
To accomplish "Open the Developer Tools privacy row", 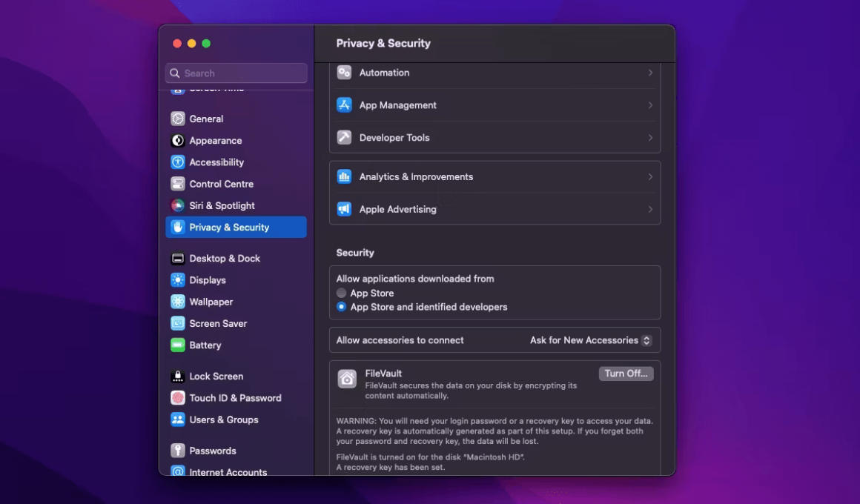I will click(494, 137).
